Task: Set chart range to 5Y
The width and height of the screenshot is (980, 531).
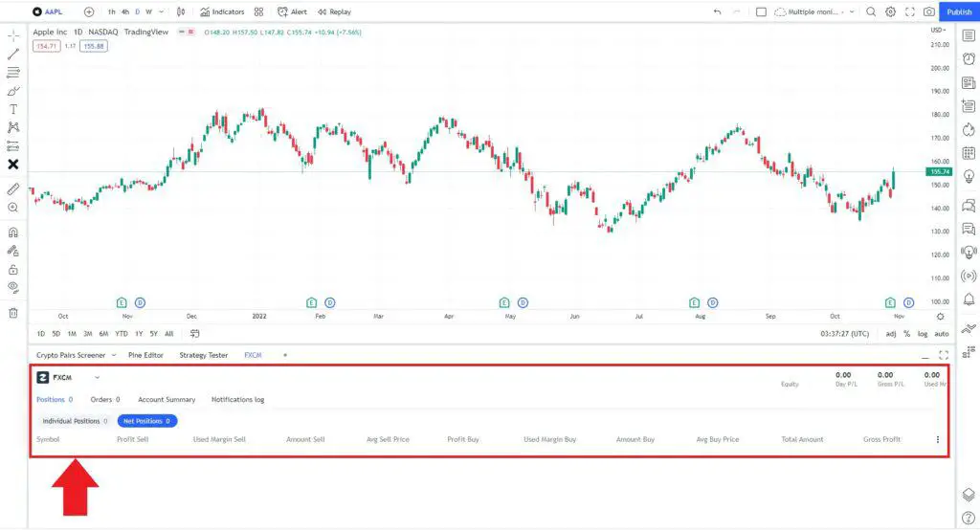Action: [154, 334]
